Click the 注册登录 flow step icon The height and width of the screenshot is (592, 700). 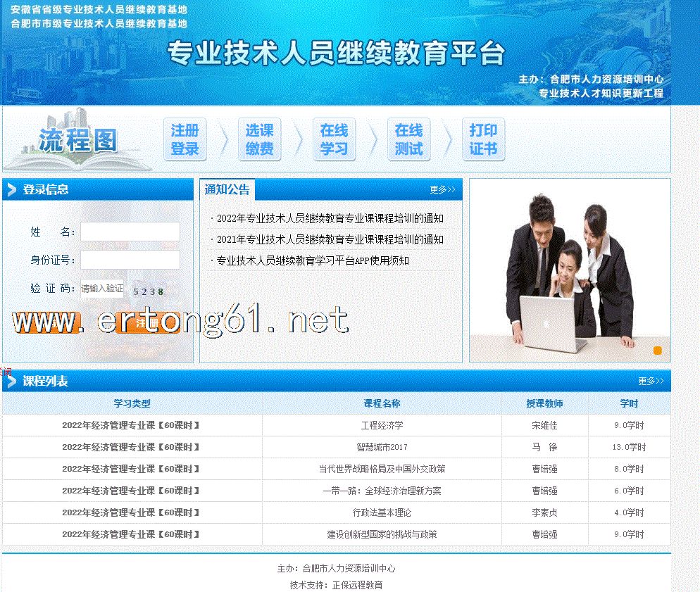185,139
